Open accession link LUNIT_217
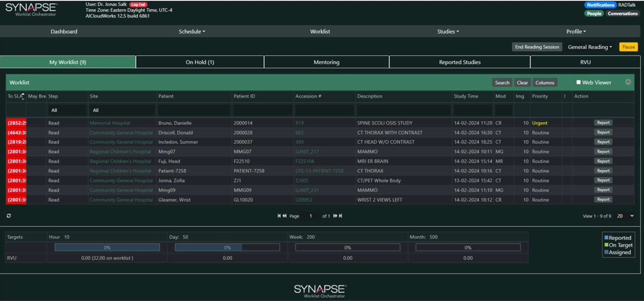This screenshot has width=644, height=301. (x=307, y=152)
